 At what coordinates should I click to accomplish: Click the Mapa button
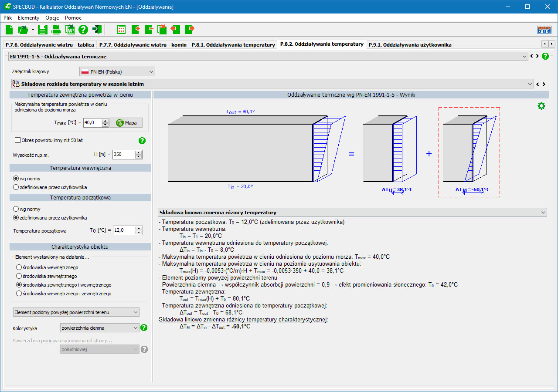pyautogui.click(x=126, y=123)
